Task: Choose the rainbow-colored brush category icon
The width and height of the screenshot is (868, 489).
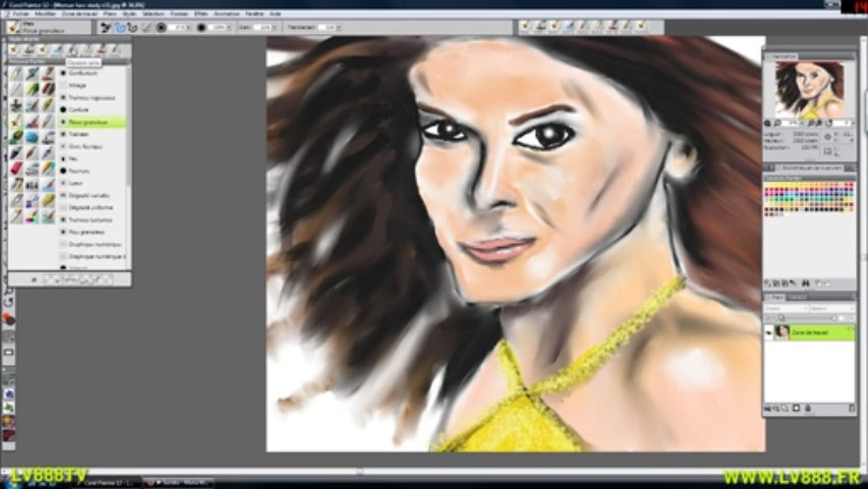Action: click(32, 217)
